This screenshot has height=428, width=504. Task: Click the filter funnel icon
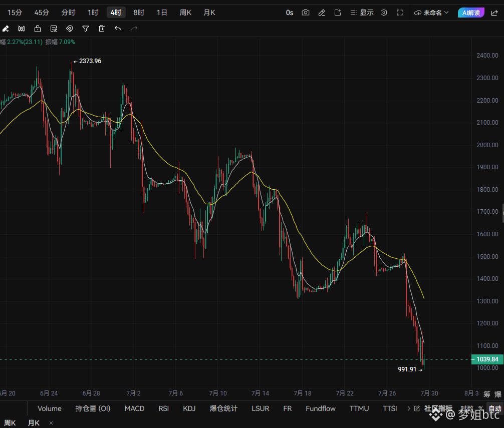[86, 29]
